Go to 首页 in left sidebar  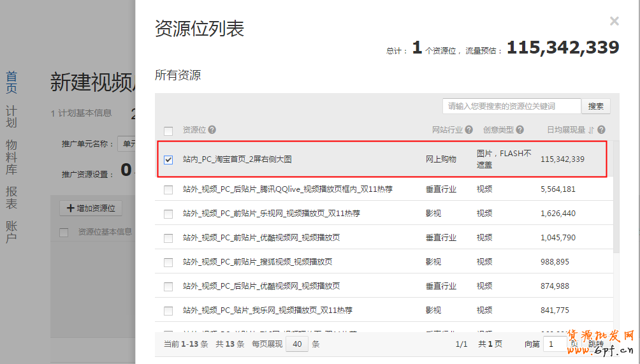11,82
